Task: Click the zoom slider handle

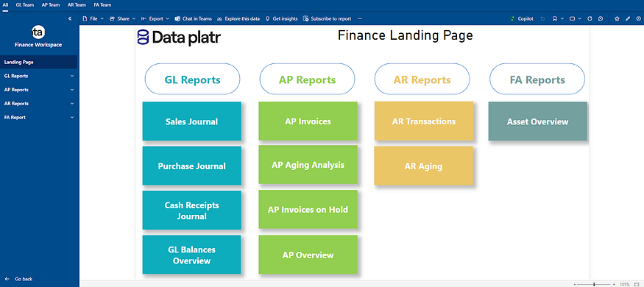Action: 594,284
